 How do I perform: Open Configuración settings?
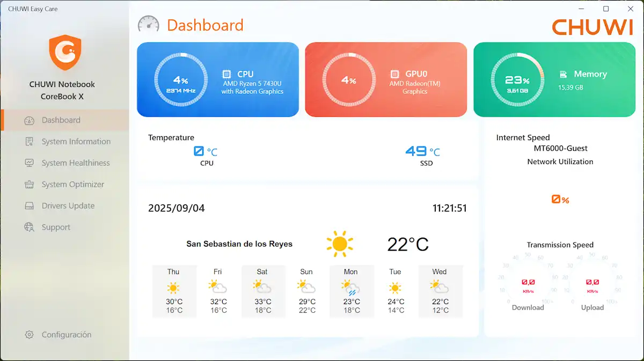(x=67, y=335)
